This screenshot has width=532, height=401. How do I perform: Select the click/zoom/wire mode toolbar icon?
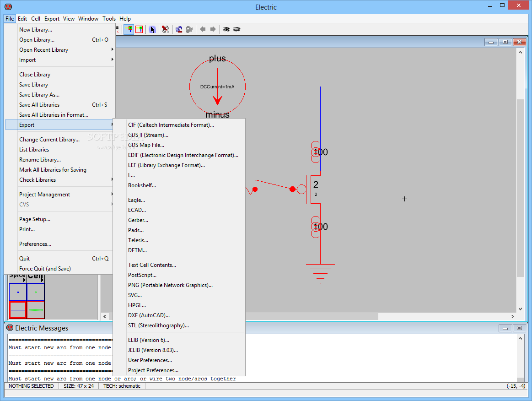[129, 30]
